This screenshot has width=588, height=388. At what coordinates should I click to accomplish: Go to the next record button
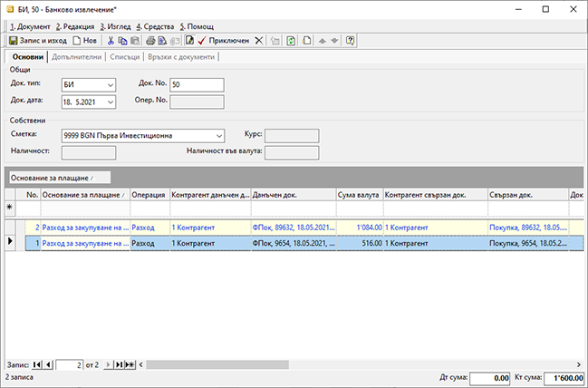coord(108,364)
